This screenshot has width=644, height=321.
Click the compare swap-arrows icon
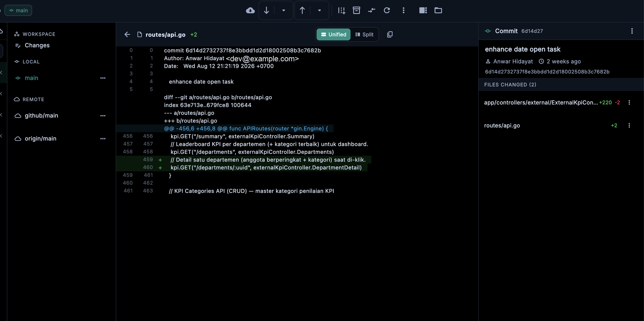[x=372, y=10]
